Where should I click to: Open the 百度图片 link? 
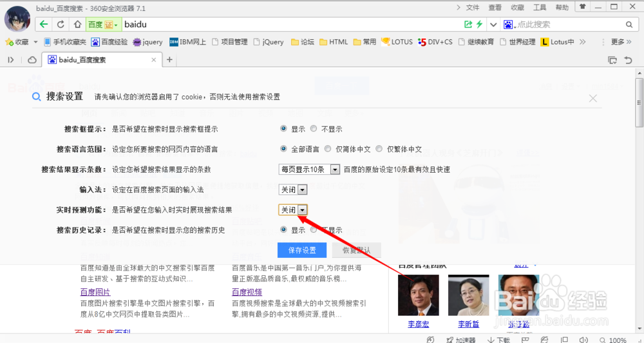pyautogui.click(x=95, y=292)
